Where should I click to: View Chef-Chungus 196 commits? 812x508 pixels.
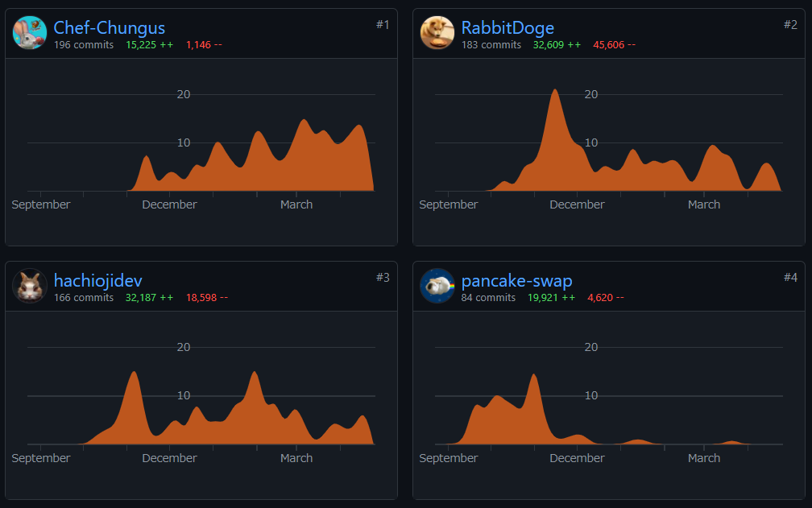84,45
